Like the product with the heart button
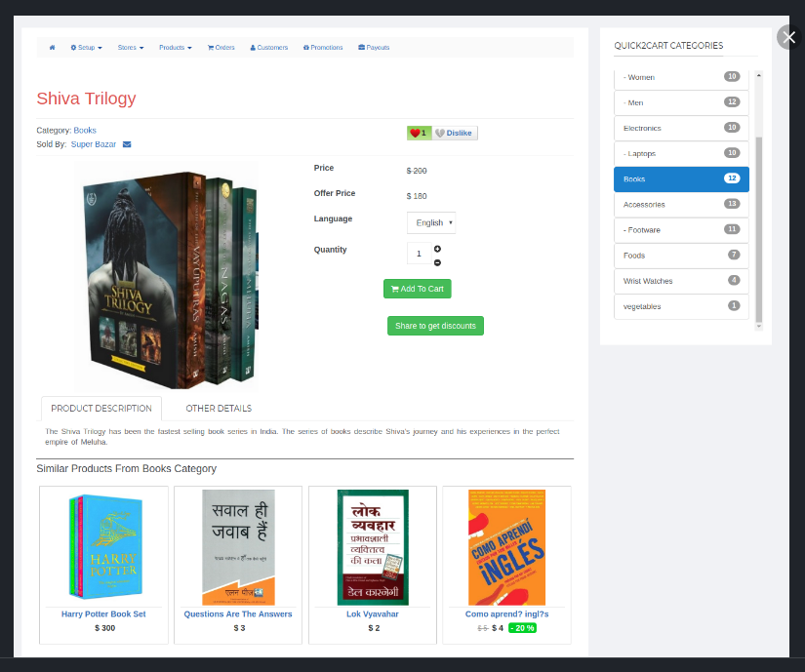805x672 pixels. point(419,133)
